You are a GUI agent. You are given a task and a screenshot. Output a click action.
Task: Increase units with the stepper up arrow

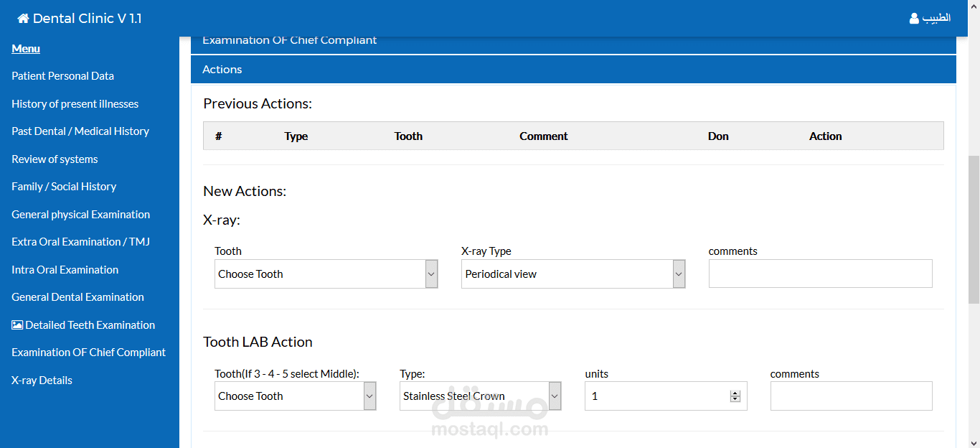point(735,393)
